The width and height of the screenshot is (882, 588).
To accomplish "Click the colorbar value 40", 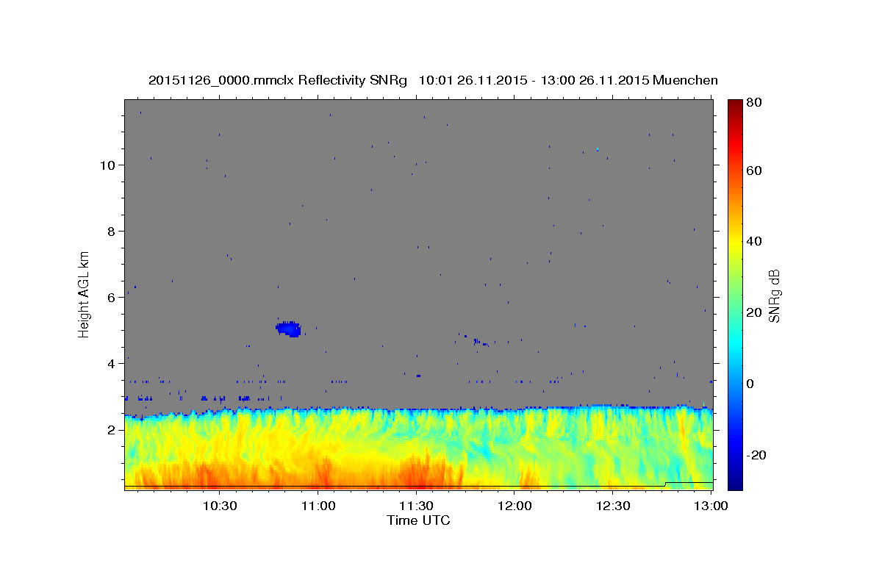I will (x=756, y=241).
